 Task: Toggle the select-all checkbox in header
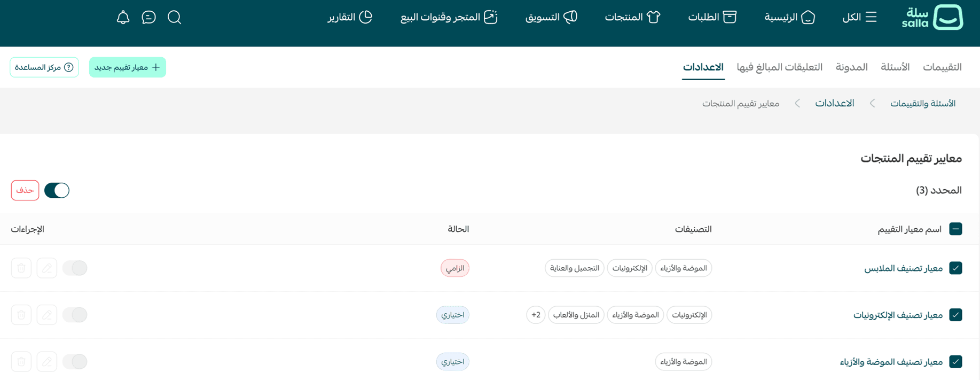click(955, 229)
